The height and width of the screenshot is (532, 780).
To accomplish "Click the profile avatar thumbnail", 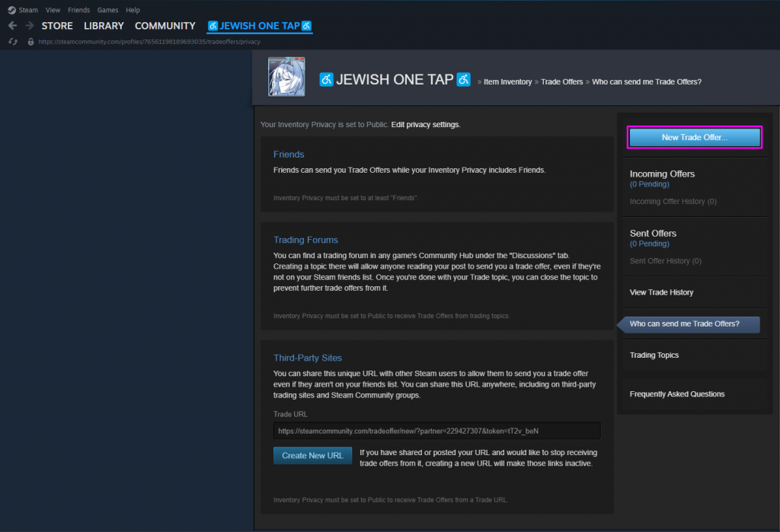I will tap(286, 77).
